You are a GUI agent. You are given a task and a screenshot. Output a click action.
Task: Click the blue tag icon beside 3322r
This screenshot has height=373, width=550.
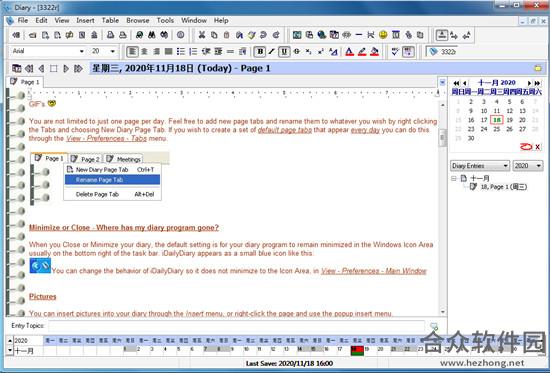point(434,52)
